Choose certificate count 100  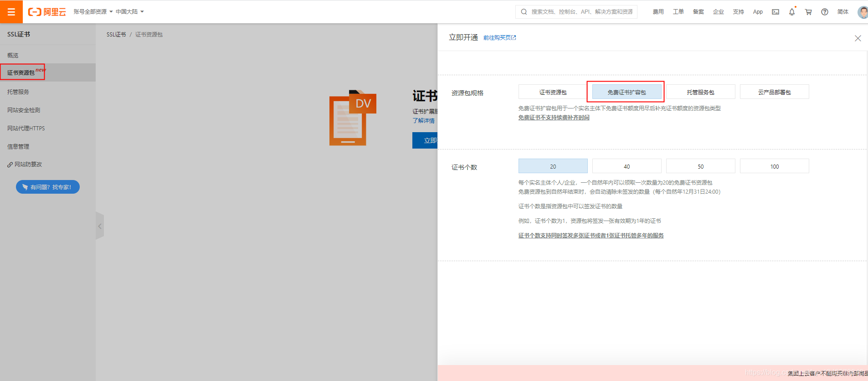774,166
